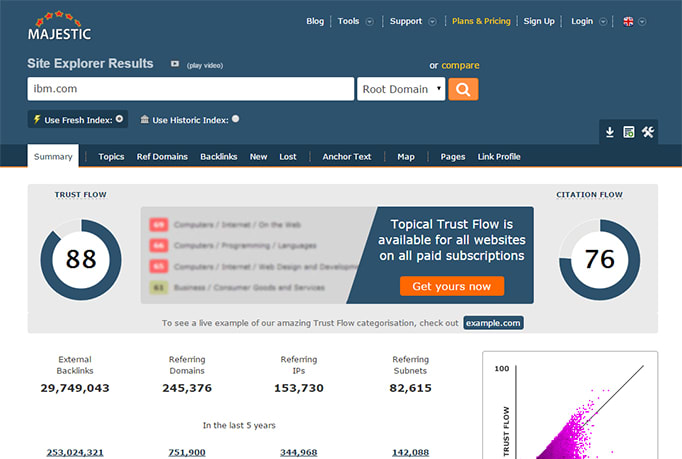
Task: Click the Citation Flow 76 gauge
Action: [x=599, y=259]
